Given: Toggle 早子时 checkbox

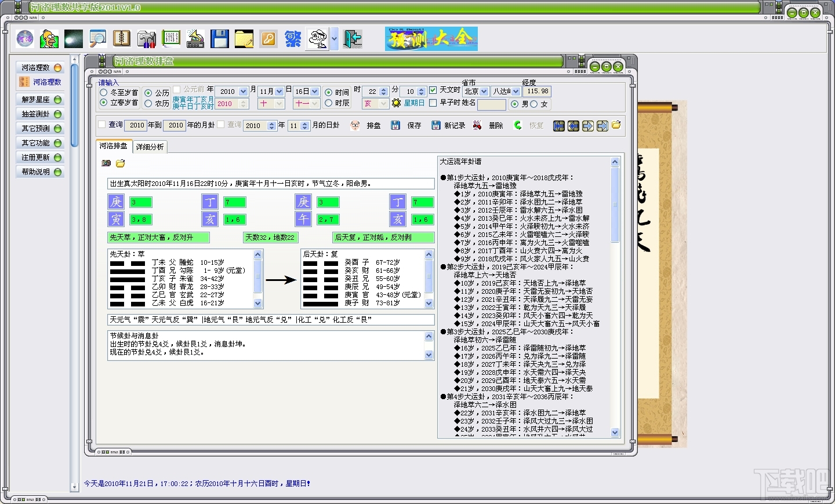Looking at the screenshot, I should tap(433, 103).
